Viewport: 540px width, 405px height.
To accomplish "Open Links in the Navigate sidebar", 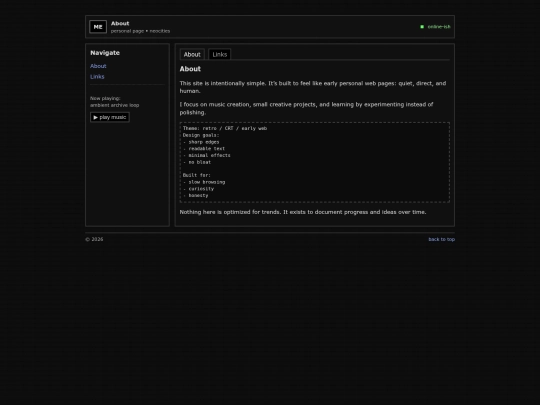I will point(97,76).
